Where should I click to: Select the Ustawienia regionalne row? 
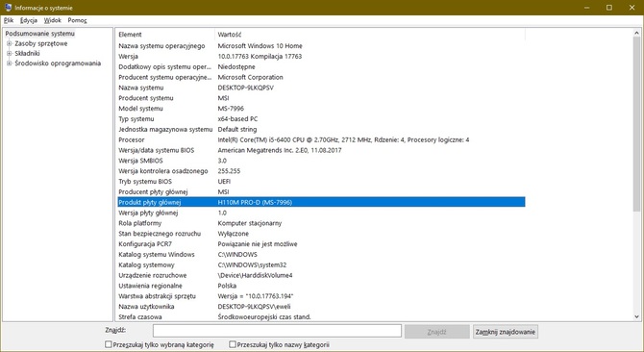click(x=321, y=286)
